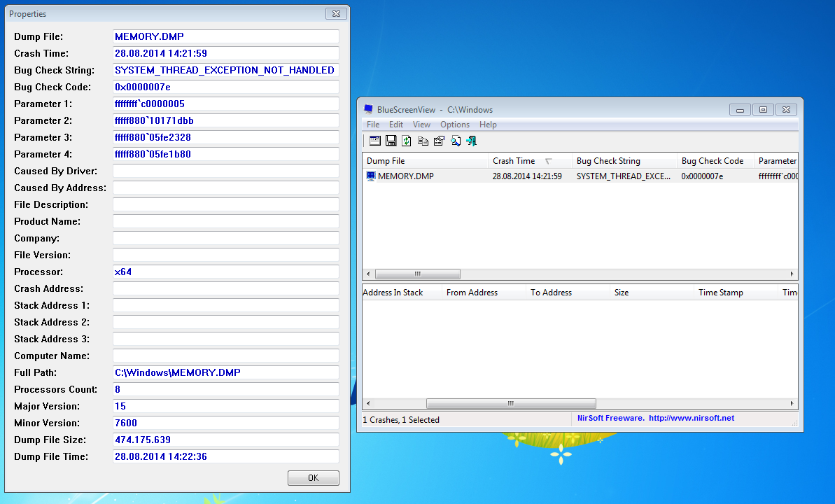The image size is (835, 504).
Task: Click the Parameter 4 field
Action: tap(226, 154)
